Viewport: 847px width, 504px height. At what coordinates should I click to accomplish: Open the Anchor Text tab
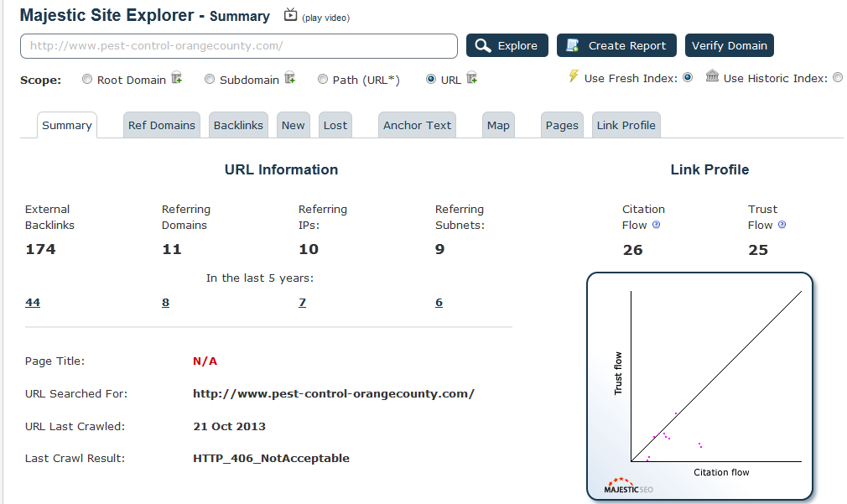[x=417, y=125]
